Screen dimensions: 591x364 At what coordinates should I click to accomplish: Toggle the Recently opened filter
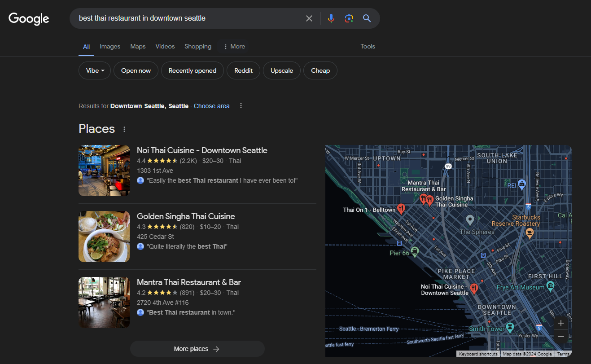(193, 70)
